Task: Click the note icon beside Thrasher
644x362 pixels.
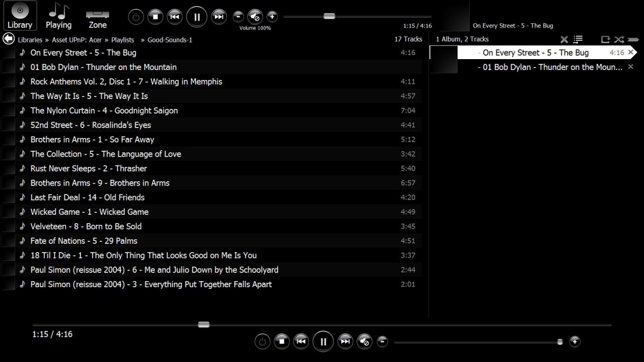Action: 22,168
